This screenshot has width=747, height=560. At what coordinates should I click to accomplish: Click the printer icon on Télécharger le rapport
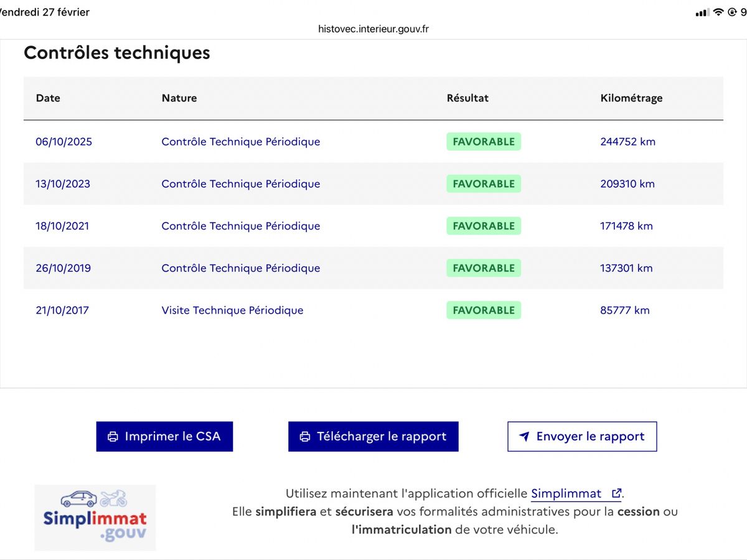305,437
